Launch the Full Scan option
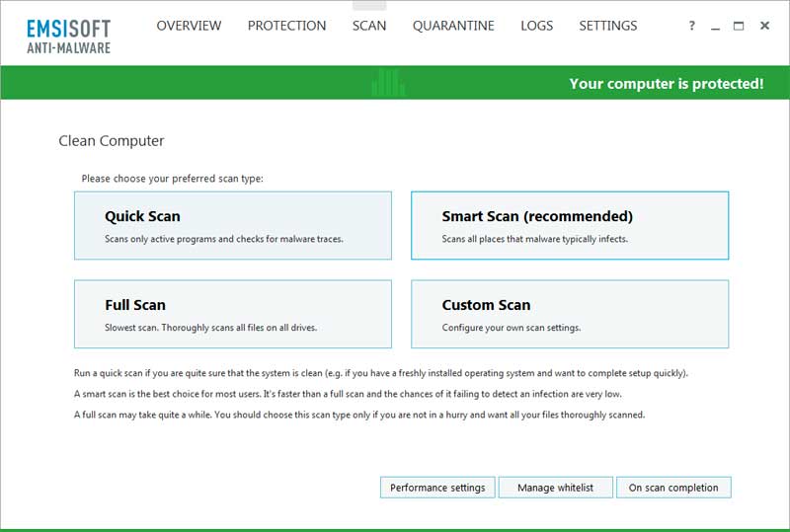Screen dimensions: 790x532 [x=233, y=314]
